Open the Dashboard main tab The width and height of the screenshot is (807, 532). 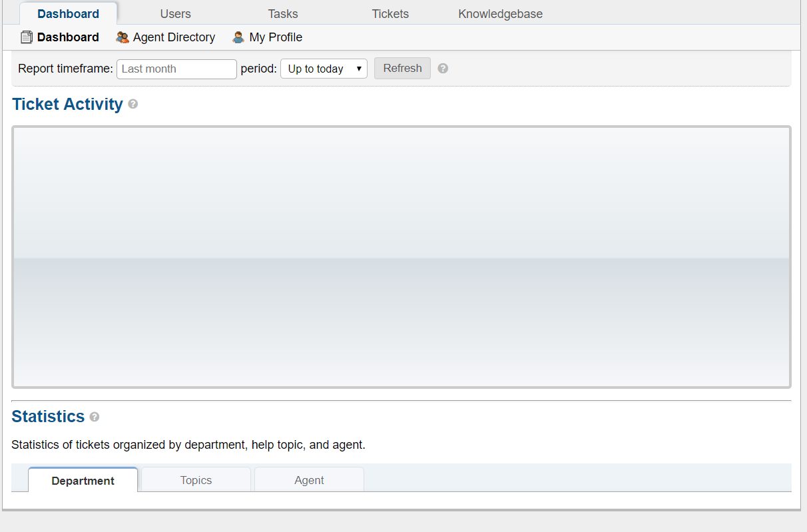[x=69, y=13]
